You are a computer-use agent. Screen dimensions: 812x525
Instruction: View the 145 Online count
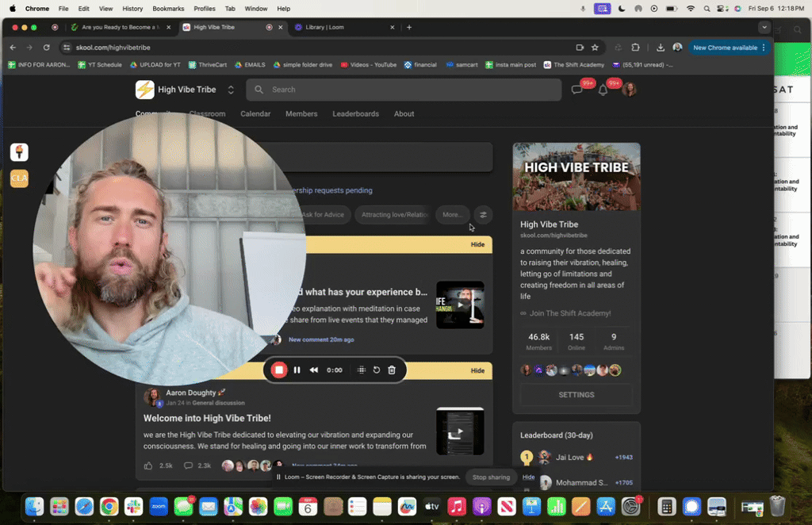tap(576, 341)
